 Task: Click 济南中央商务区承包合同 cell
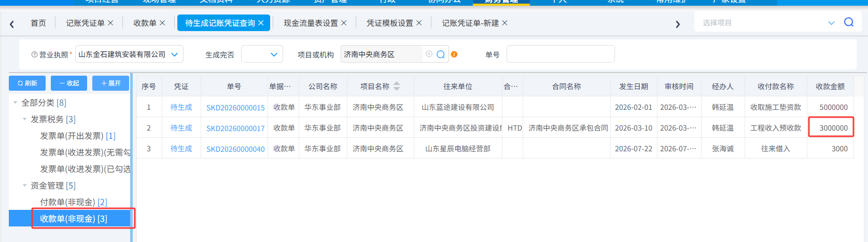568,128
